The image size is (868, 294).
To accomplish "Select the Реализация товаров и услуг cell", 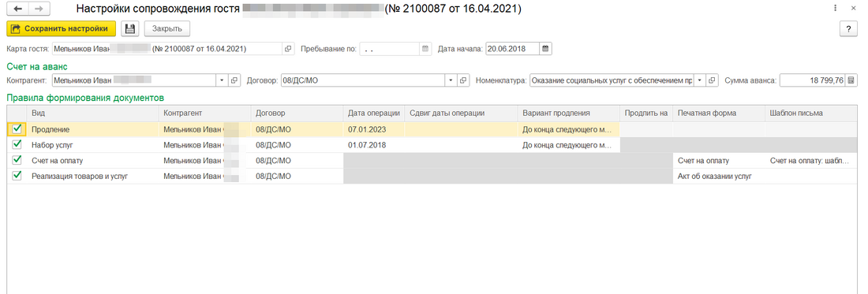I will pos(93,177).
